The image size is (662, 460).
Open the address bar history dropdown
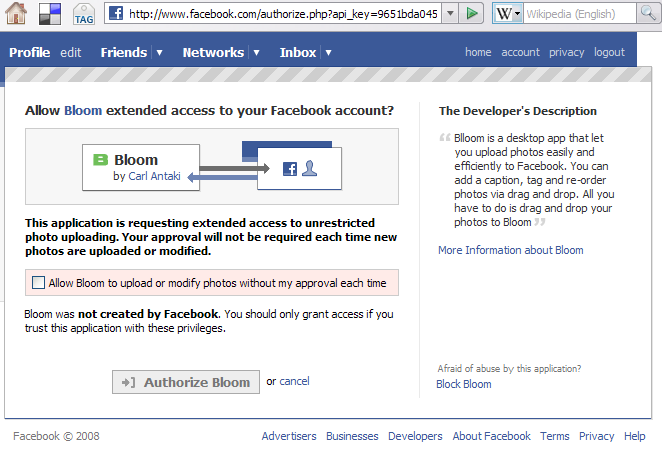pos(450,14)
